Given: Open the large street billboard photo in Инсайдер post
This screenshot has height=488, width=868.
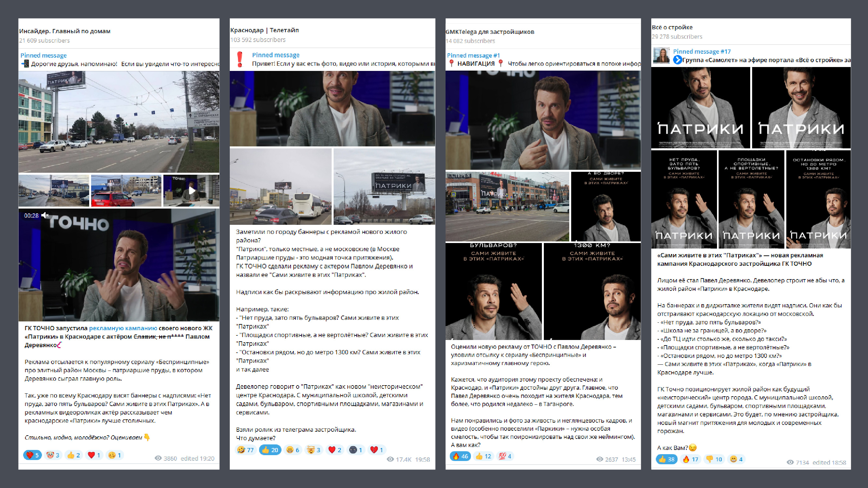Looking at the screenshot, I should click(x=119, y=122).
